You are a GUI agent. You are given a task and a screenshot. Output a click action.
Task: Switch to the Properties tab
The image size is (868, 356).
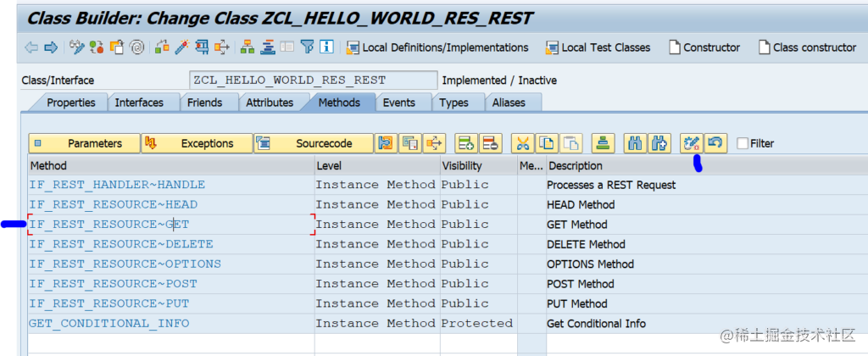(71, 103)
